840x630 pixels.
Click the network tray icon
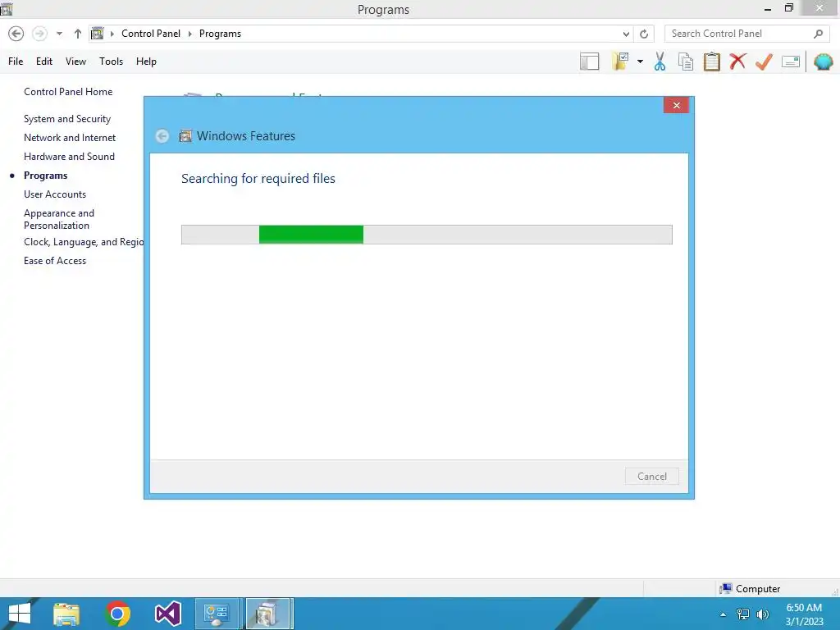(x=743, y=614)
